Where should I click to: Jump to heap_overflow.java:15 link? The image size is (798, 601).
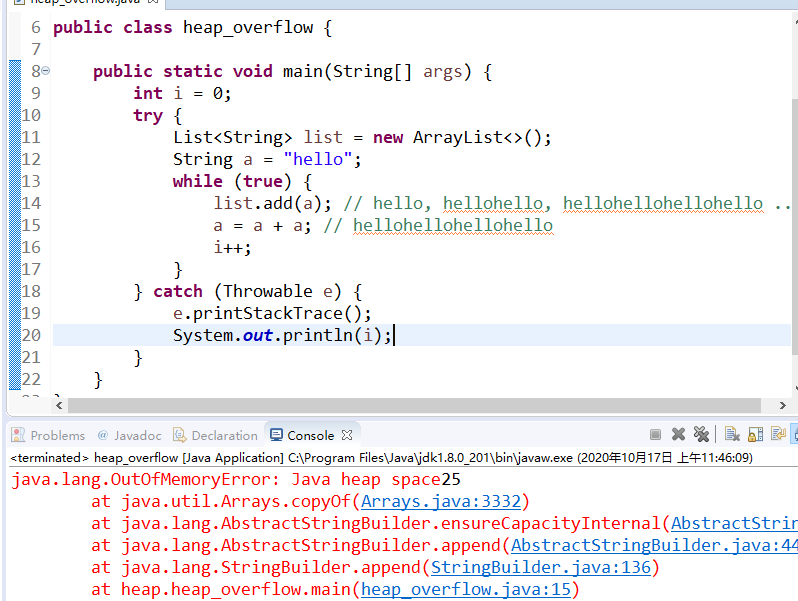(x=466, y=589)
